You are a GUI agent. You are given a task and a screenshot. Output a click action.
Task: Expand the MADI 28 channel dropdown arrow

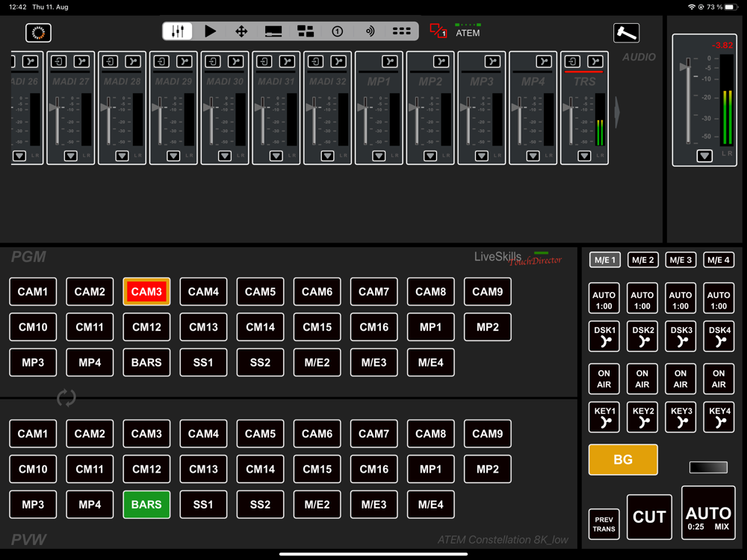pyautogui.click(x=122, y=156)
